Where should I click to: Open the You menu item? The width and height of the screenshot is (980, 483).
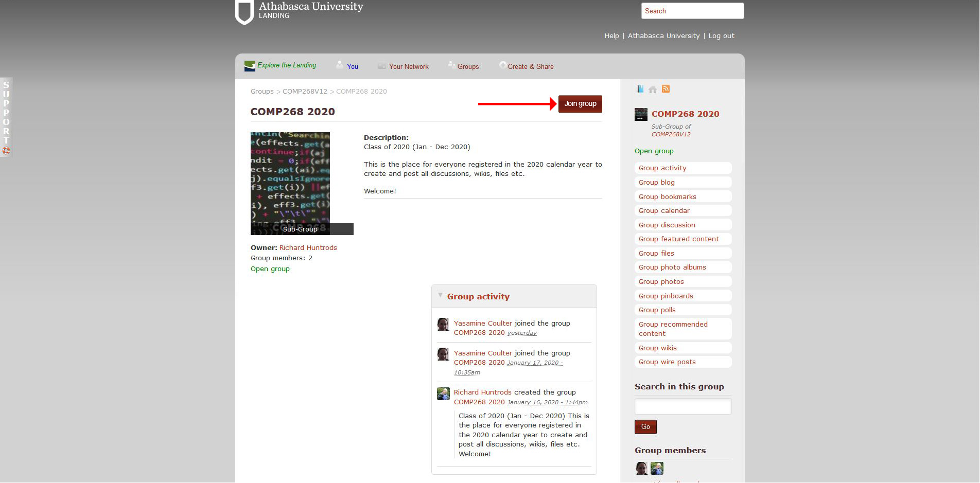[x=353, y=66]
